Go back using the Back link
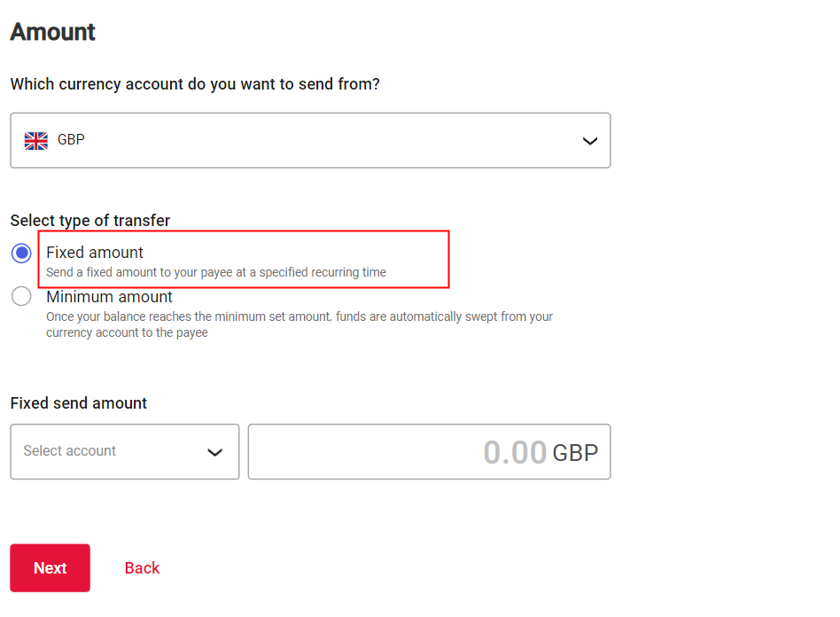 coord(142,568)
